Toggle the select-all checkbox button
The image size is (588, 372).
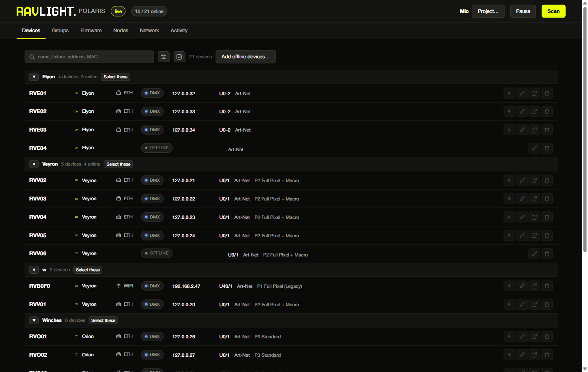coord(179,57)
